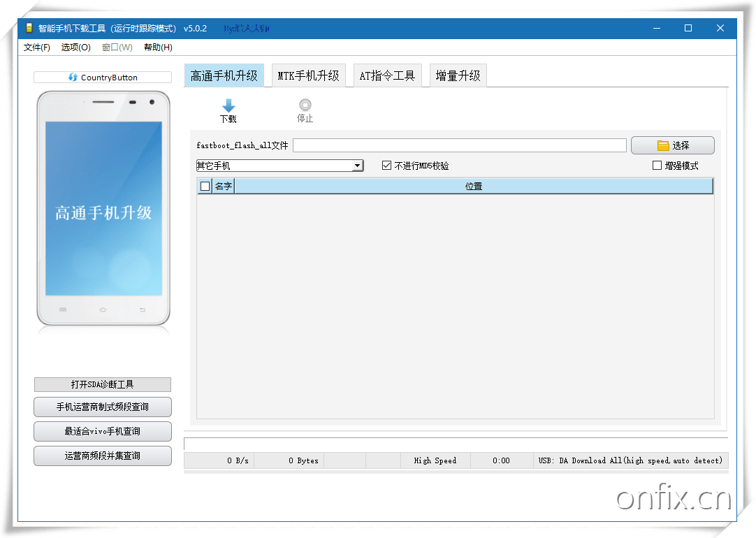The image size is (756, 538).
Task: Click the 选择 folder browse button
Action: tap(672, 145)
